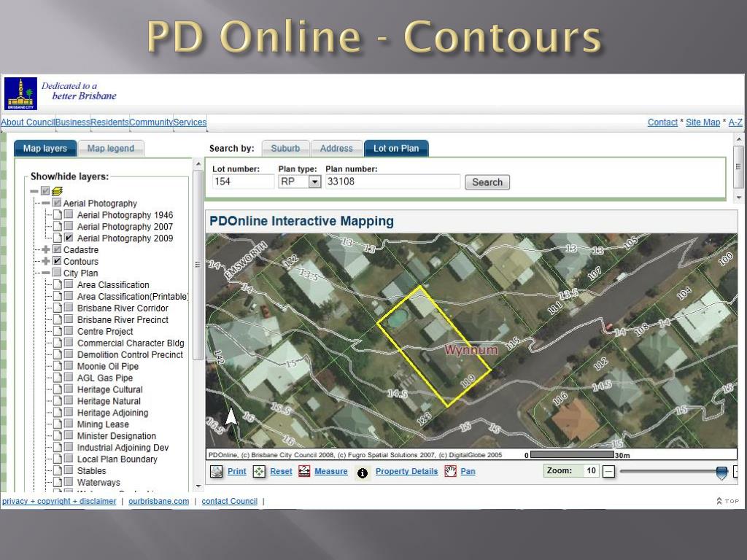Switch to the Map legend tab
This screenshot has width=747, height=560.
[111, 148]
